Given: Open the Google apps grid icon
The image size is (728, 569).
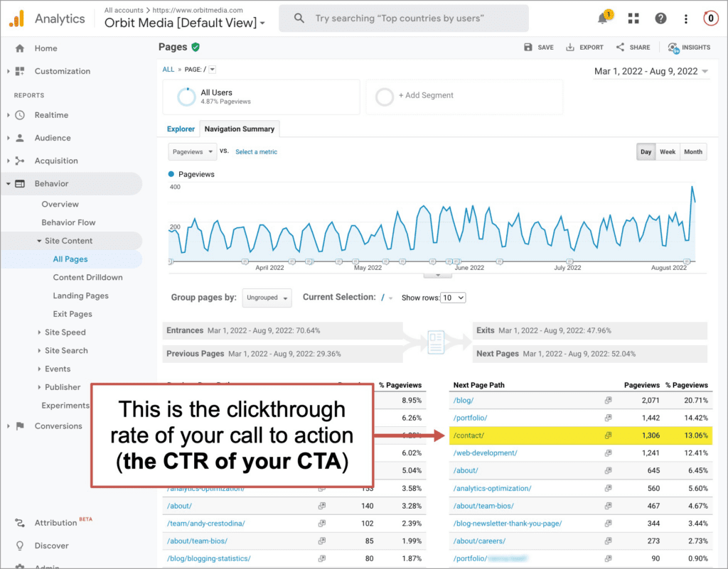Looking at the screenshot, I should pos(633,18).
